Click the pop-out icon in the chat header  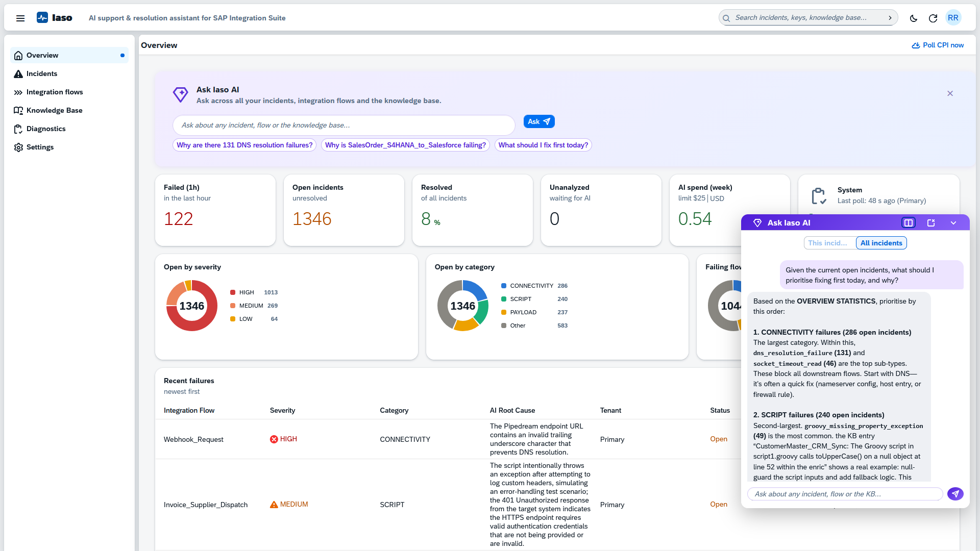click(931, 223)
